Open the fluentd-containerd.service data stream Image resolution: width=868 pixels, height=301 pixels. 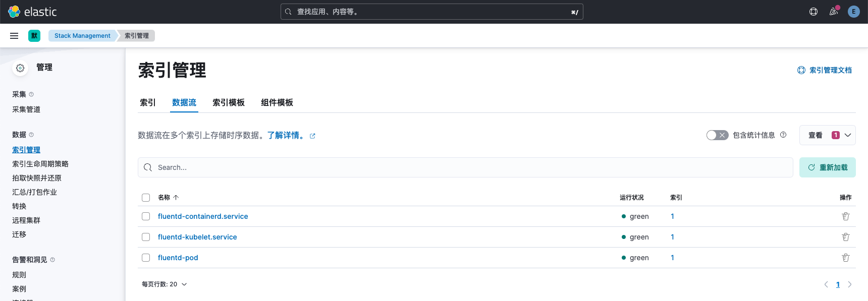(x=203, y=216)
